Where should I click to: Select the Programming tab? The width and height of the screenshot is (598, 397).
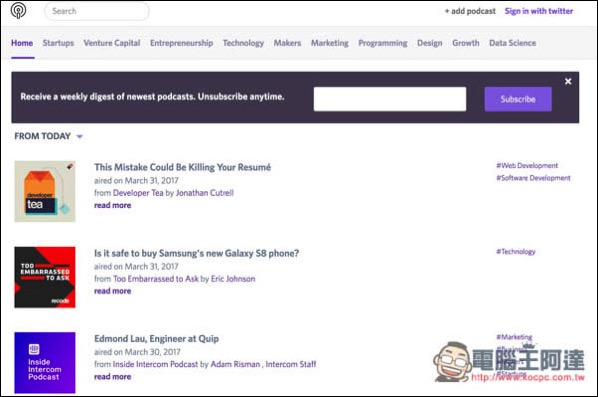coord(383,43)
